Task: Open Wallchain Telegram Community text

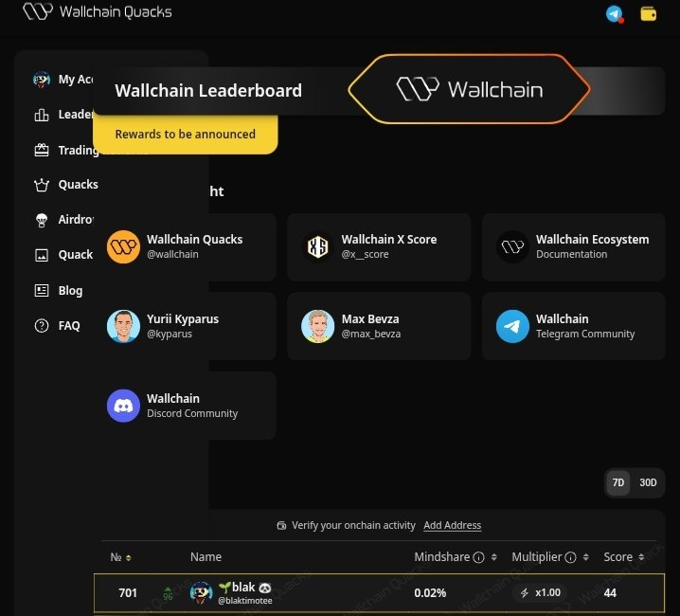Action: [x=585, y=326]
